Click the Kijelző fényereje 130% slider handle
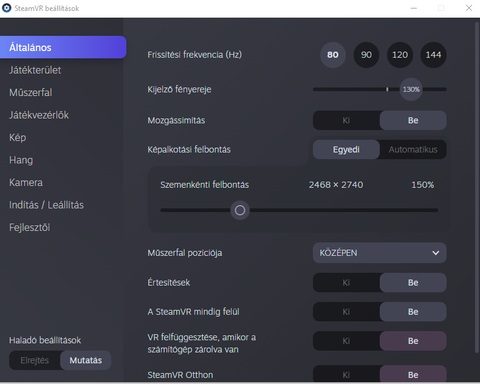 [411, 89]
